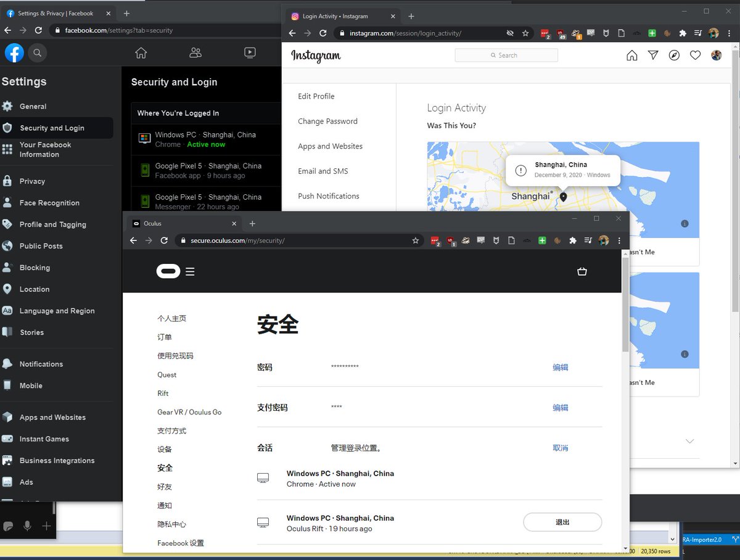Viewport: 740px width, 560px height.
Task: Click 编辑 link for 密码 row
Action: click(561, 367)
